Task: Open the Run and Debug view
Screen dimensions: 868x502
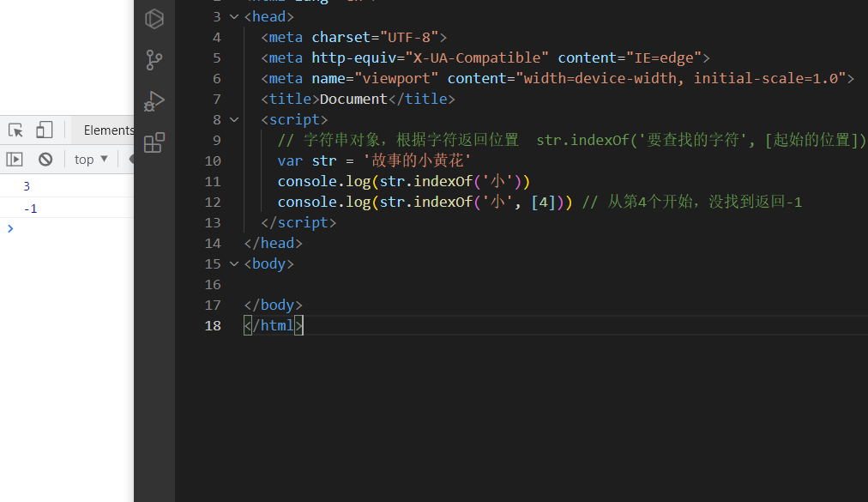Action: 154,101
